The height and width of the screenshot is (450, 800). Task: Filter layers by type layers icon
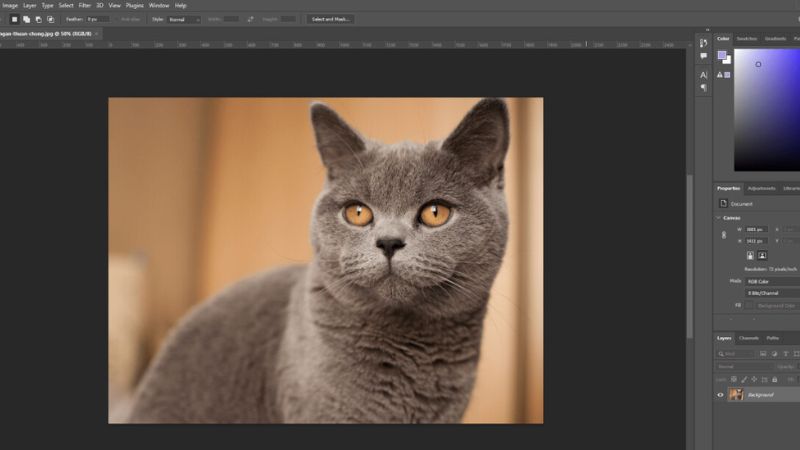pyautogui.click(x=786, y=354)
